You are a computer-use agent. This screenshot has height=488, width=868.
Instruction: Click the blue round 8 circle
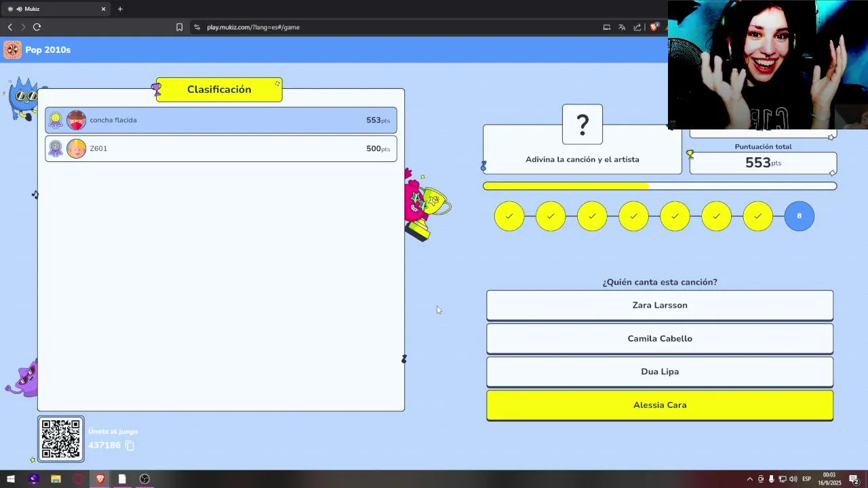click(x=799, y=216)
